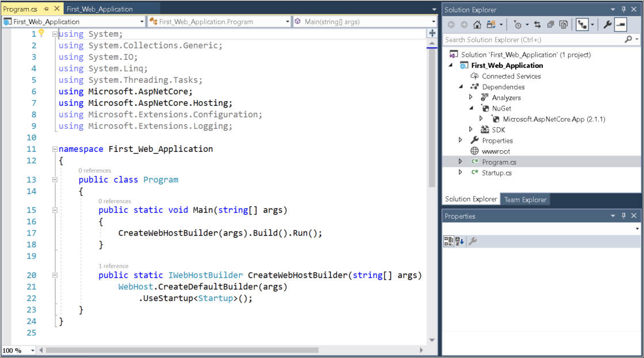Collapse all items in Solution Explorer
This screenshot has width=644, height=358.
click(x=563, y=24)
